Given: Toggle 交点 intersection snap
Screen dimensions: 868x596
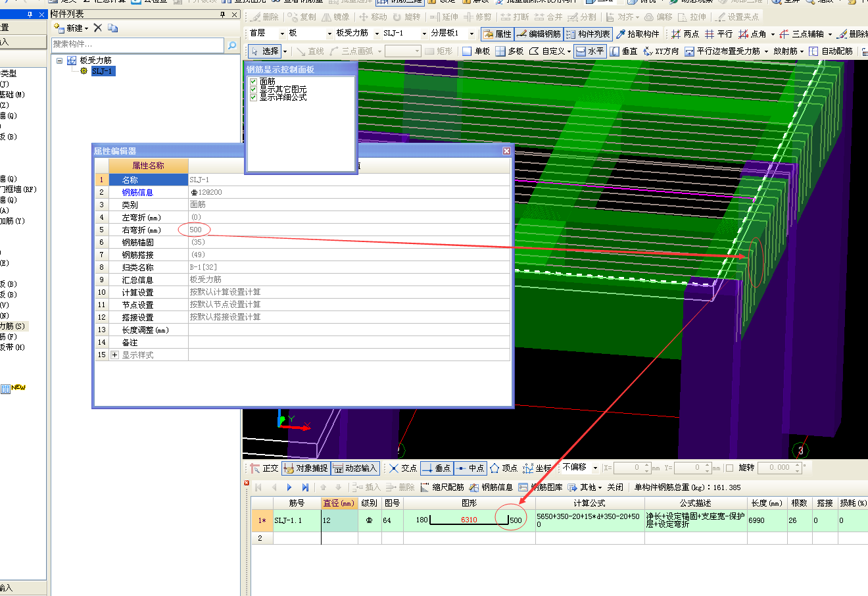Looking at the screenshot, I should (403, 468).
